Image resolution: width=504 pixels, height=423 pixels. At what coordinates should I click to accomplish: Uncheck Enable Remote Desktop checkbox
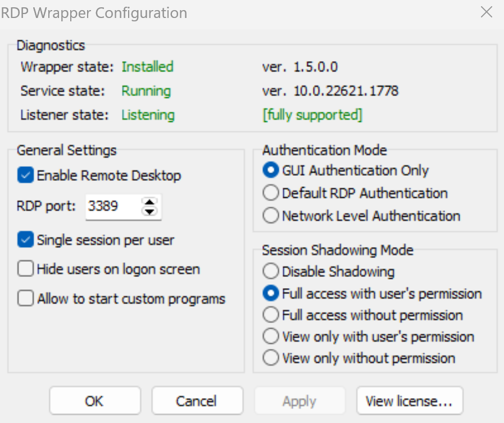[x=26, y=175]
